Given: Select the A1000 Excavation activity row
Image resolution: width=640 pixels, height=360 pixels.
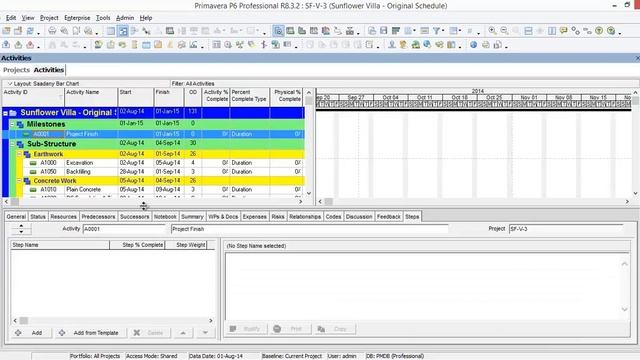Looking at the screenshot, I should [x=163, y=162].
